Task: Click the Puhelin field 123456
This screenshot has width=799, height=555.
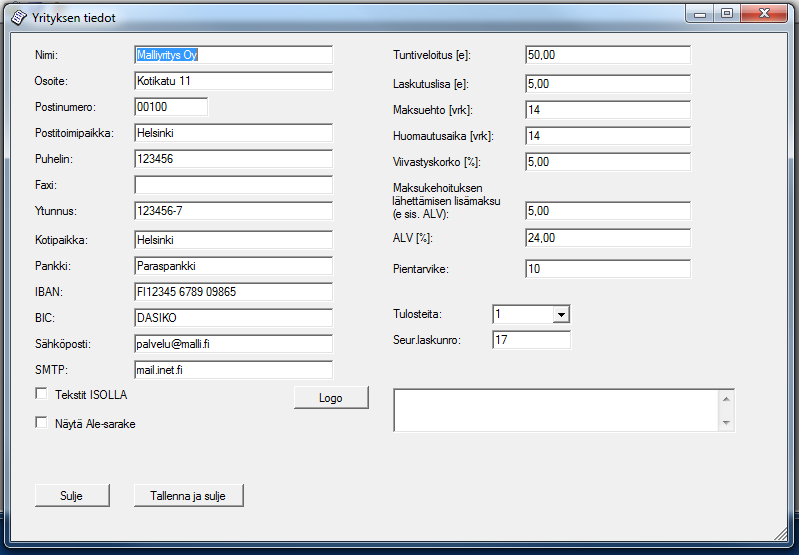Action: coord(233,158)
